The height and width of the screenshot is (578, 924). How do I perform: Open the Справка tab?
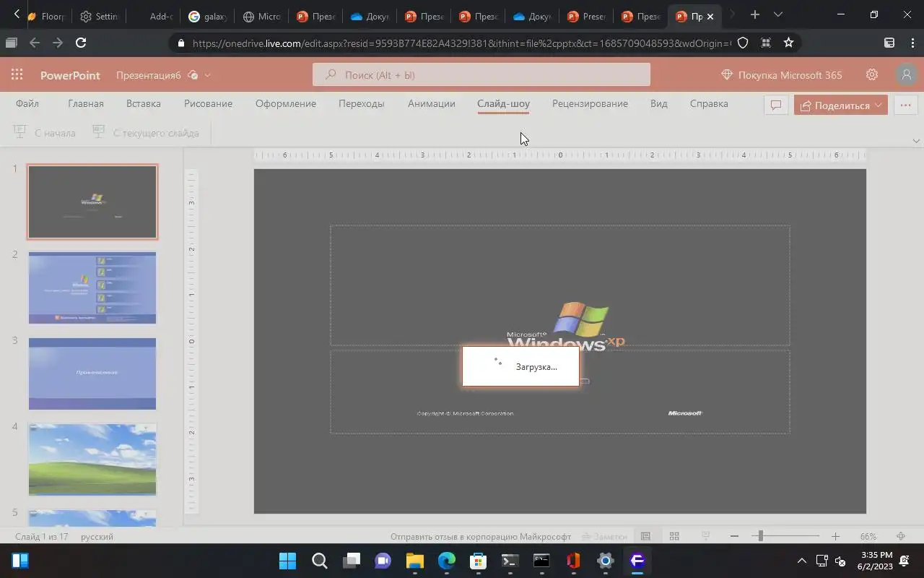click(709, 103)
